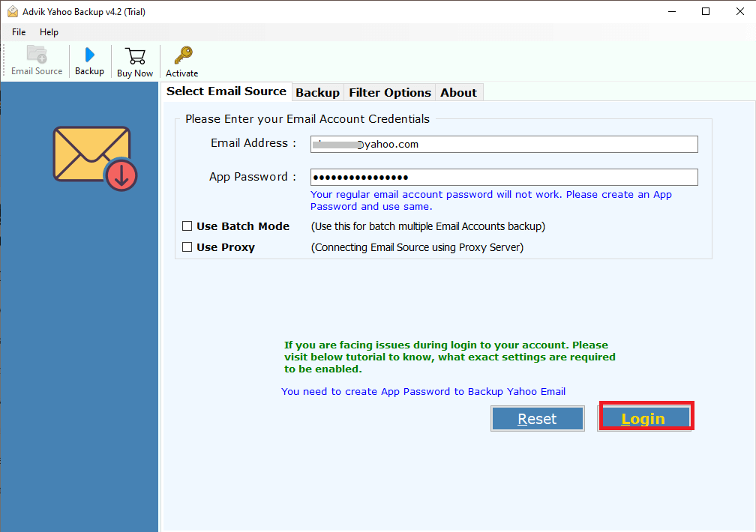The width and height of the screenshot is (756, 532).
Task: Click the Login button
Action: point(644,418)
